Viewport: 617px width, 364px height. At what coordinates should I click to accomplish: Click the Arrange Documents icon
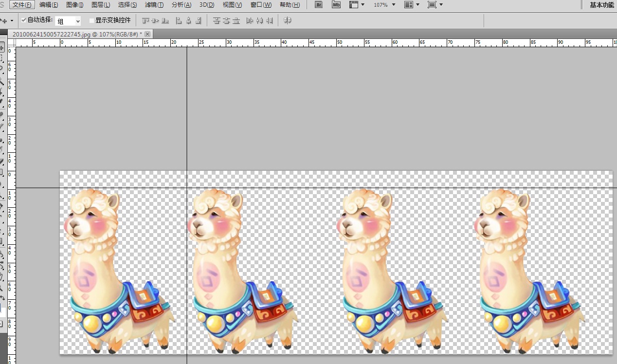tap(409, 5)
